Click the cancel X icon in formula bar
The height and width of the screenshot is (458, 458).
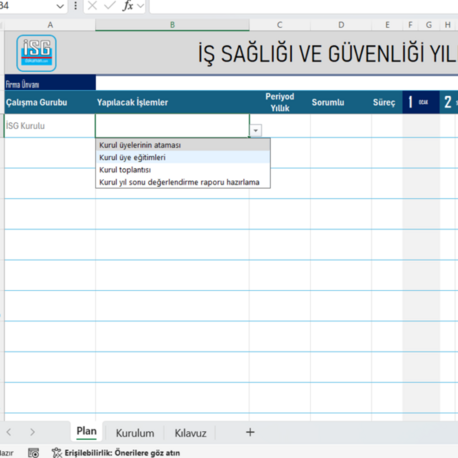point(92,6)
